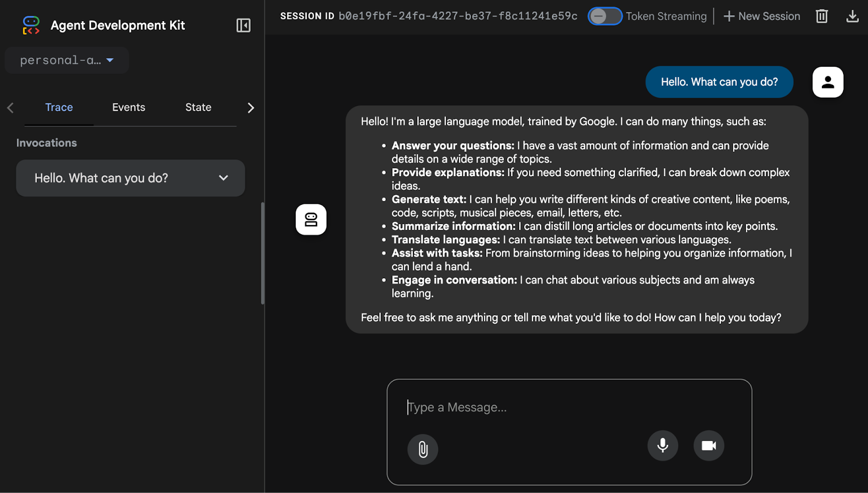Open the personal-a agent selector dropdown
This screenshot has width=868, height=493.
coord(66,60)
